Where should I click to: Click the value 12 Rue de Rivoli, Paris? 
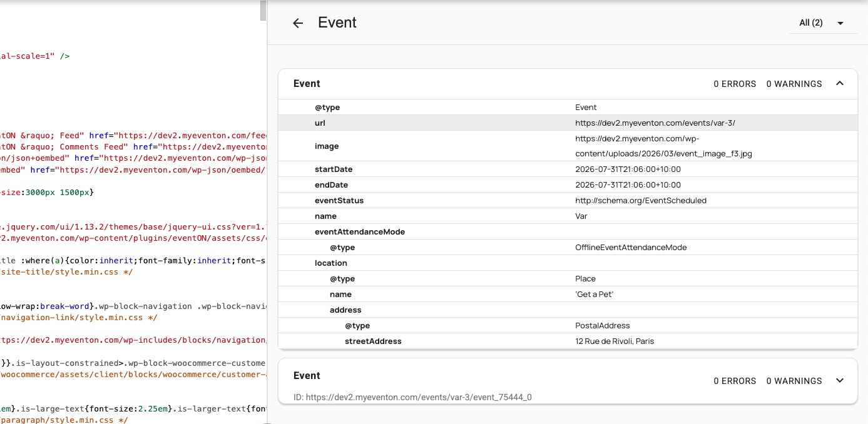(615, 341)
